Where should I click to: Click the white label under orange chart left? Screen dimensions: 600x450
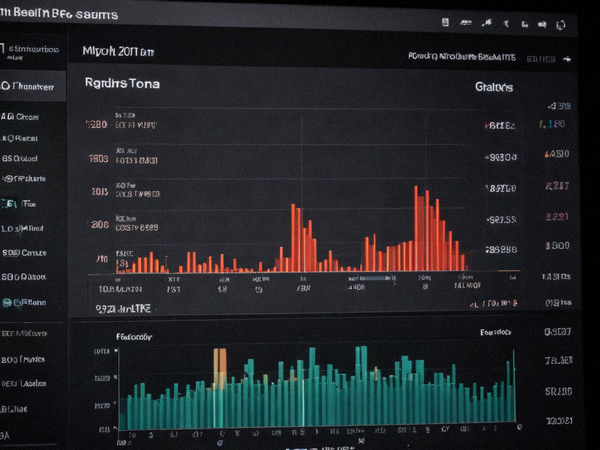coord(123,309)
